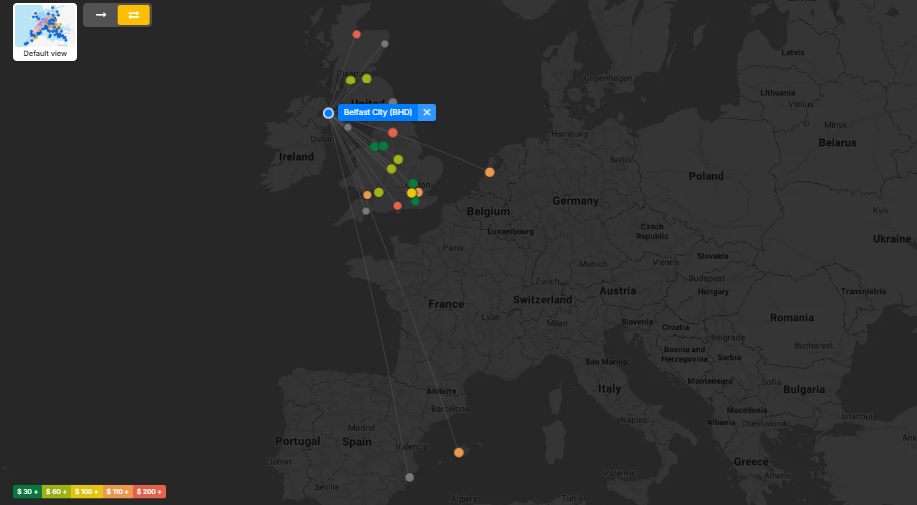Select the orange marker near Amsterdam

[490, 172]
